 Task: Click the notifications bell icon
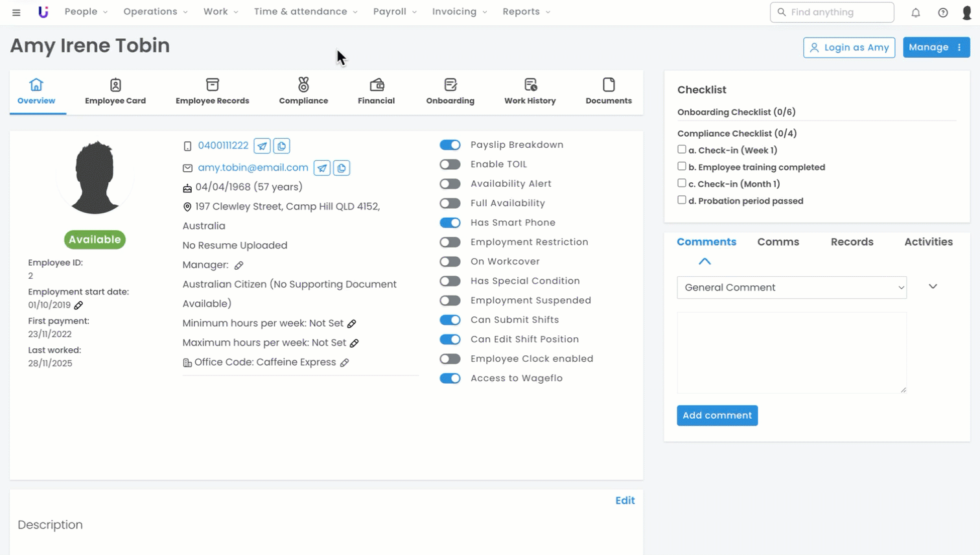coord(915,12)
